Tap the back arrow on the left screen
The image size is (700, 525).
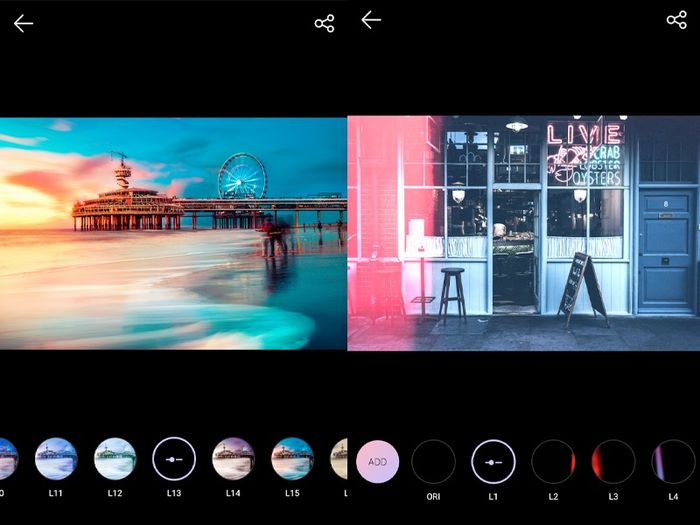(23, 24)
